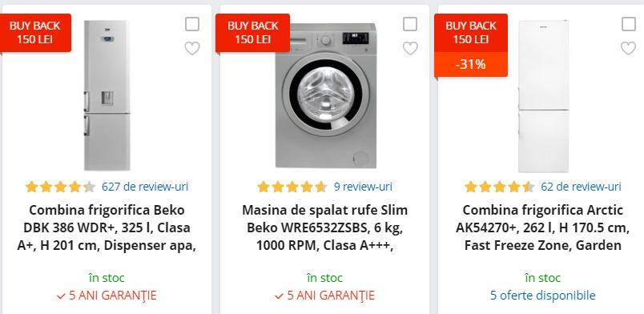Screen dimensions: 644x314
Task: Click Buy Back 150 LEI badge on Beko fridge
Action: point(35,33)
